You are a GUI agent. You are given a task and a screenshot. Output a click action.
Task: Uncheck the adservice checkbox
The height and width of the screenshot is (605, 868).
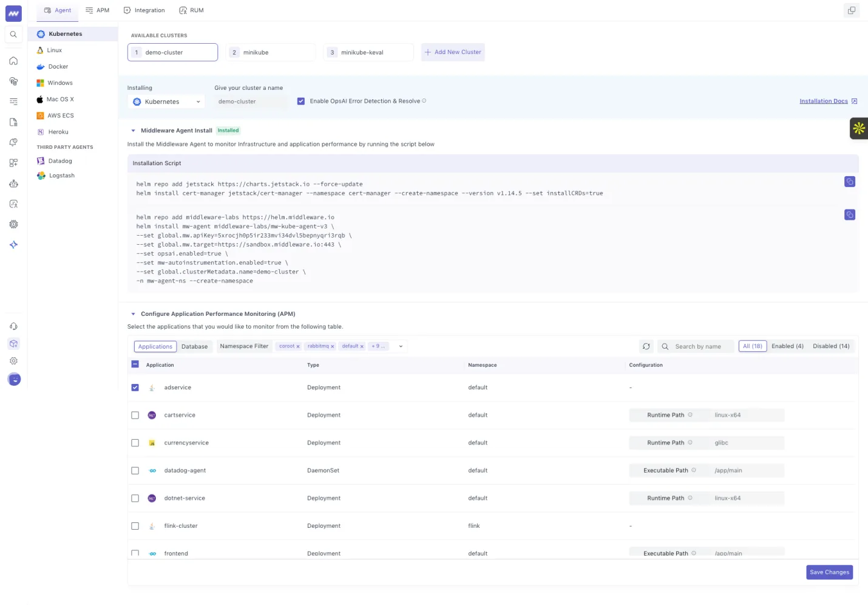(x=135, y=388)
